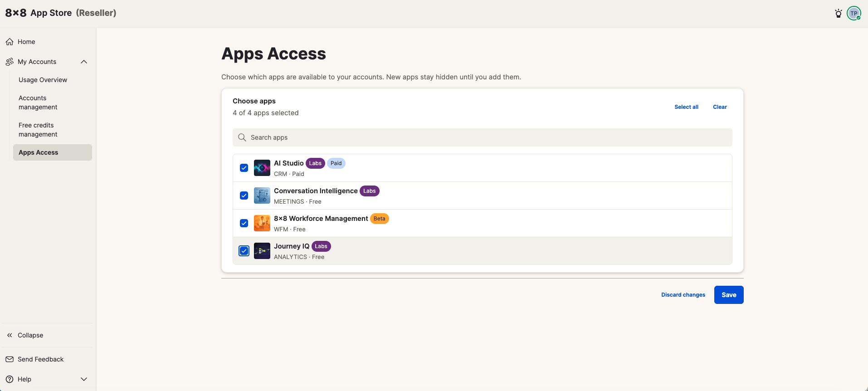Click the 8x8 Workforce Management name
The image size is (868, 391).
[x=321, y=219]
